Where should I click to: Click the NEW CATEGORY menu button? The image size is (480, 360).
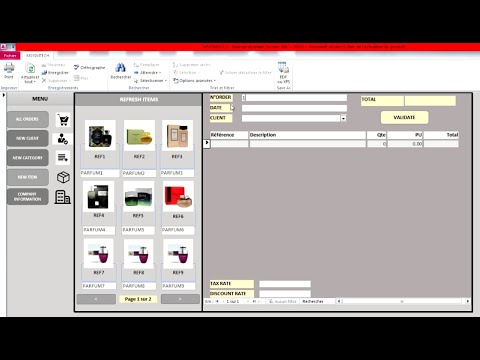point(28,158)
